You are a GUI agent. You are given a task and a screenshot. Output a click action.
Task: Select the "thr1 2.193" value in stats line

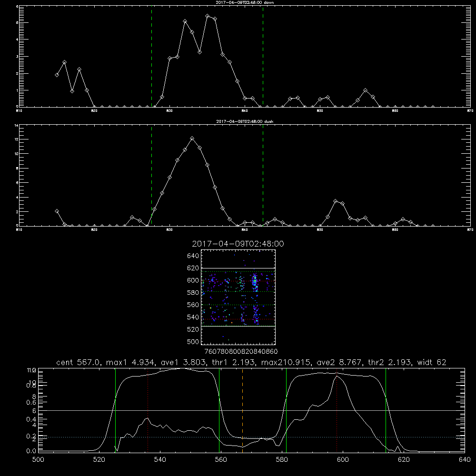(x=233, y=362)
